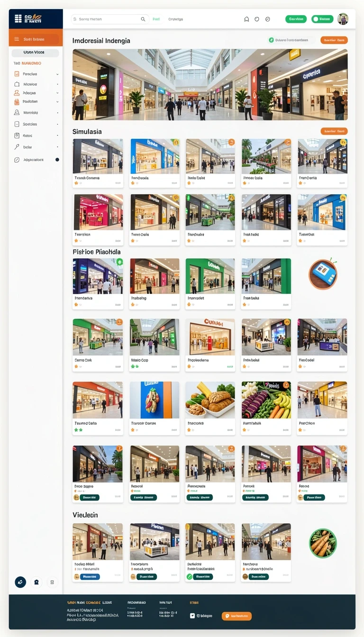Click the orange badge on the second Simulasia card
Screen dimensions: 364x637
(x=176, y=142)
